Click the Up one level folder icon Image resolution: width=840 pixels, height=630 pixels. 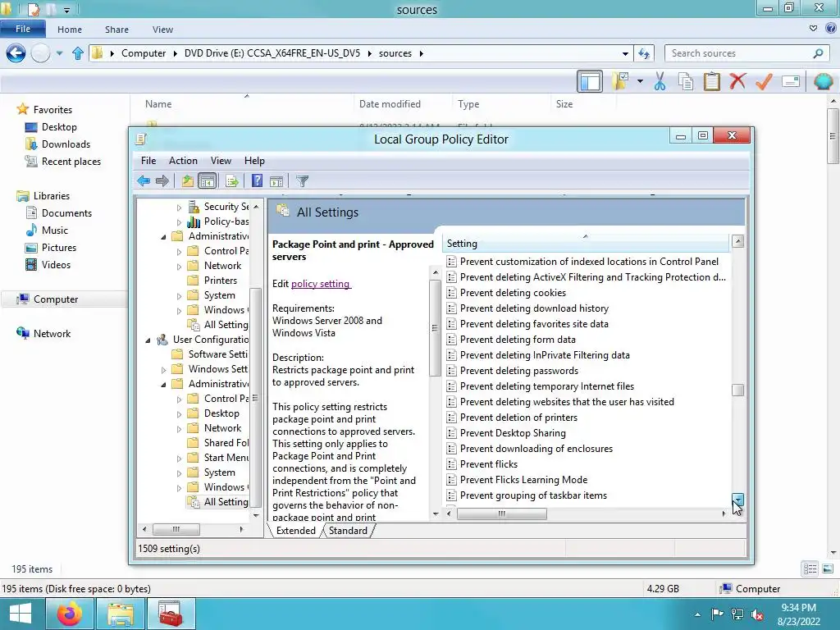point(188,181)
